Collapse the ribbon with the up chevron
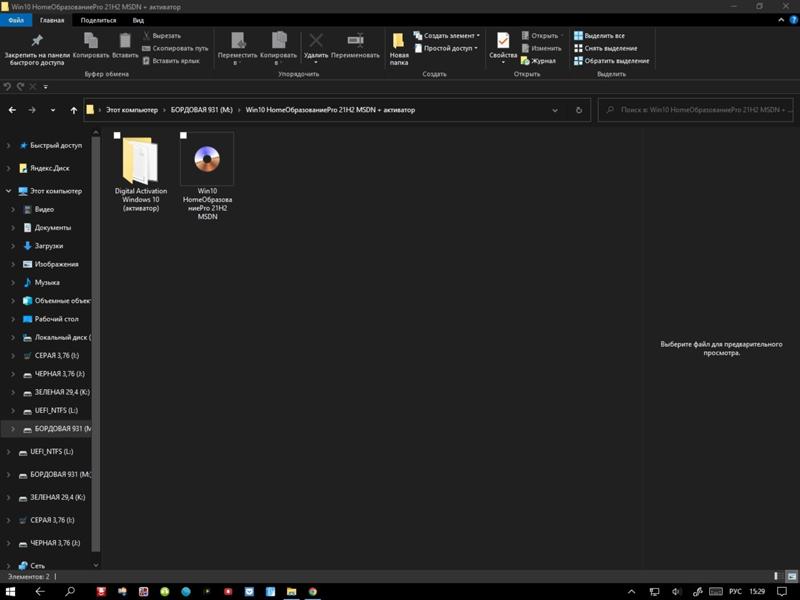The image size is (800, 600). pos(781,20)
